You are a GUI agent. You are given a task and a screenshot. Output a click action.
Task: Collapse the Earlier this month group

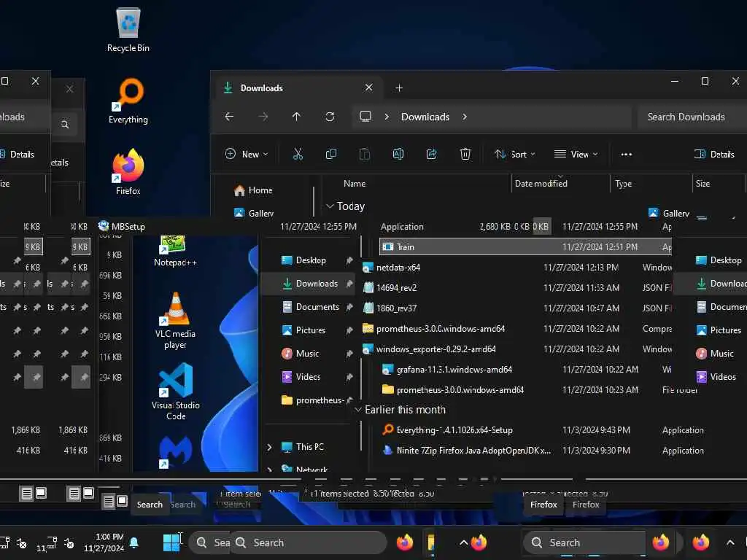(358, 410)
